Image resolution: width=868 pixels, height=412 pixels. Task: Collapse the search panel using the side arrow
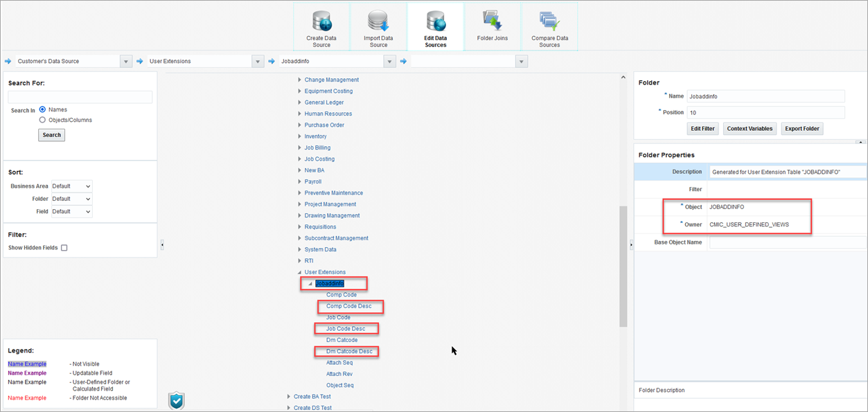pos(163,244)
